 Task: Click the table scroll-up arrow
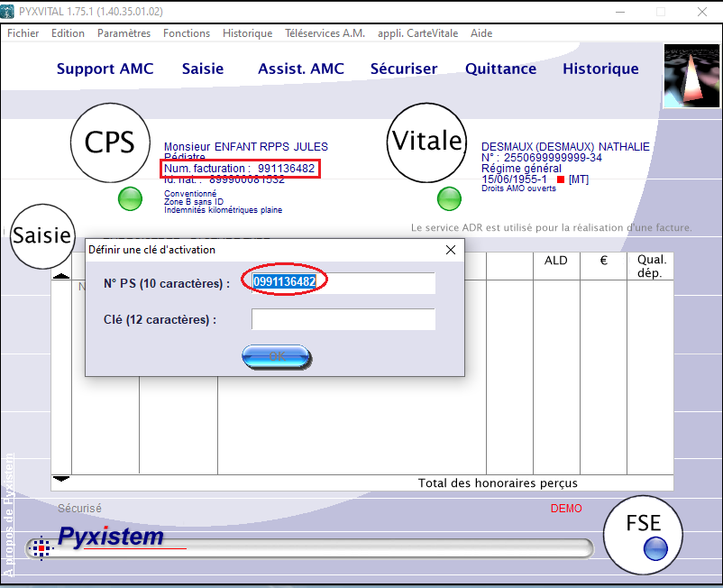pos(61,276)
